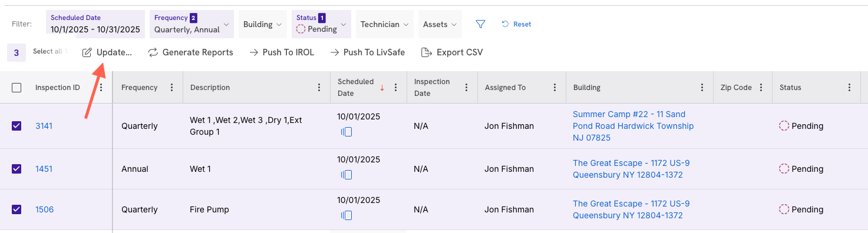This screenshot has width=868, height=233.
Task: Click Generate Reports
Action: click(x=190, y=52)
